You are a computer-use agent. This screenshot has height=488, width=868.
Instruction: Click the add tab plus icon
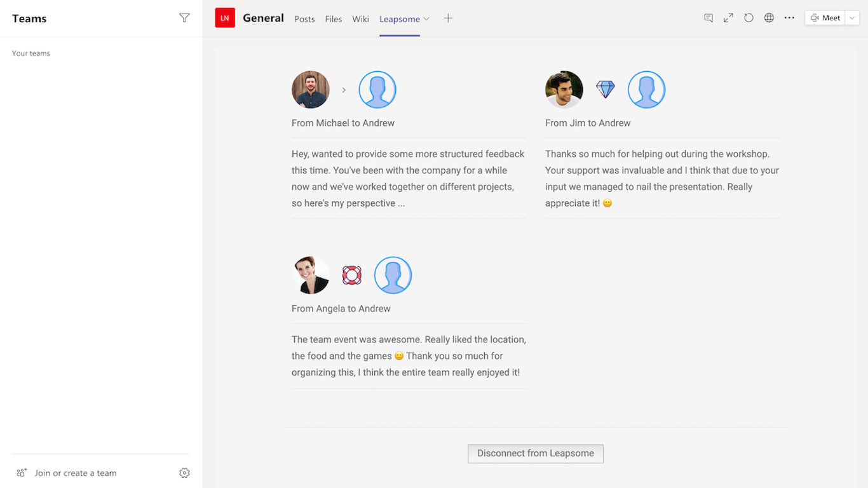coord(448,18)
